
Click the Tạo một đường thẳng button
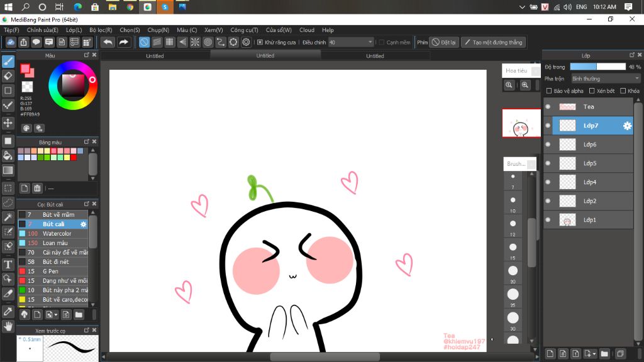tap(493, 42)
